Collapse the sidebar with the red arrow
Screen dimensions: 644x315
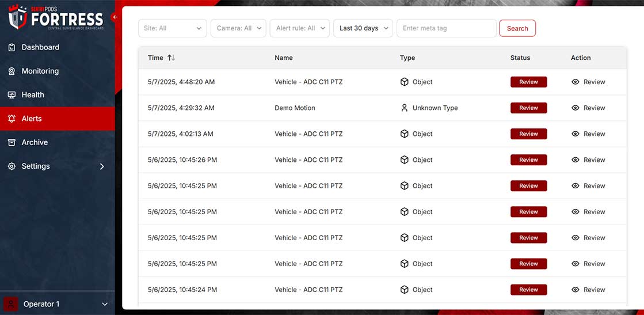[x=115, y=17]
